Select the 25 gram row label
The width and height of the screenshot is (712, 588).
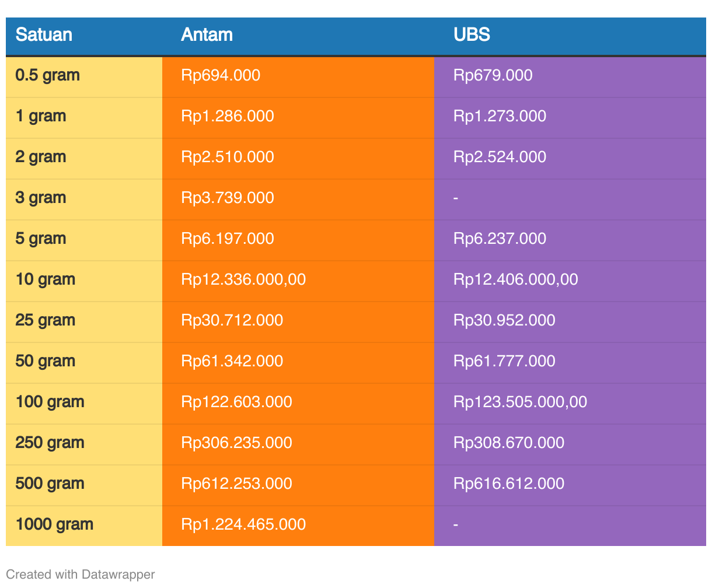[45, 320]
